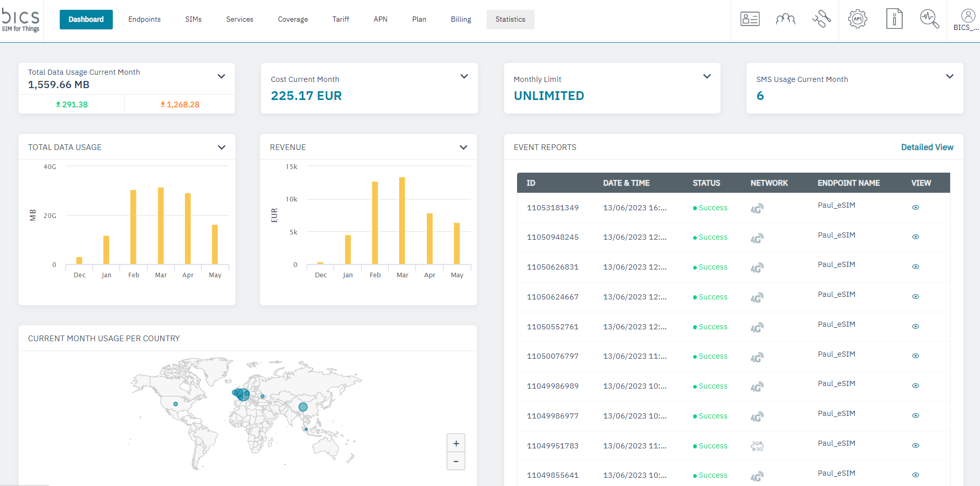The image size is (980, 486).
Task: Click the user group icon
Action: click(x=785, y=19)
